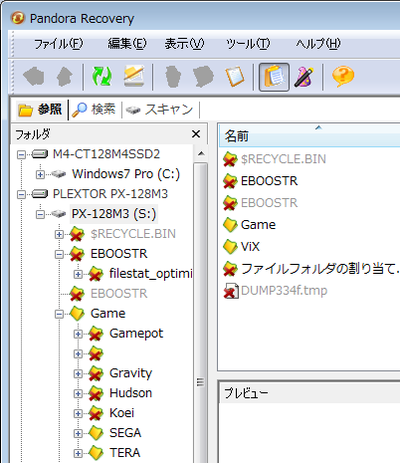This screenshot has height=463, width=400.
Task: Open the ヘルプ(H) menu
Action: coord(318,44)
